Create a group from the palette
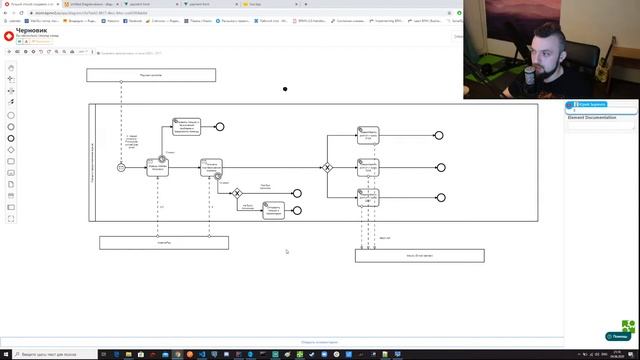Image resolution: width=640 pixels, height=360 pixels. coord(11,219)
